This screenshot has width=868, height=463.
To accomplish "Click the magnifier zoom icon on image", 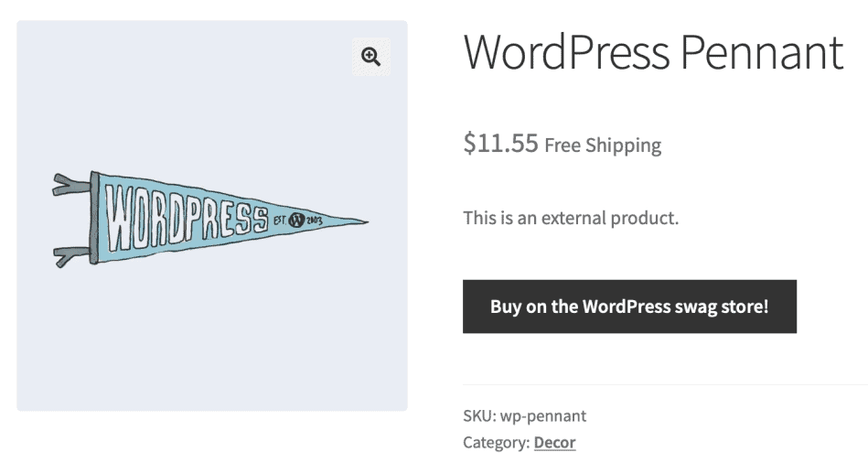I will [371, 57].
